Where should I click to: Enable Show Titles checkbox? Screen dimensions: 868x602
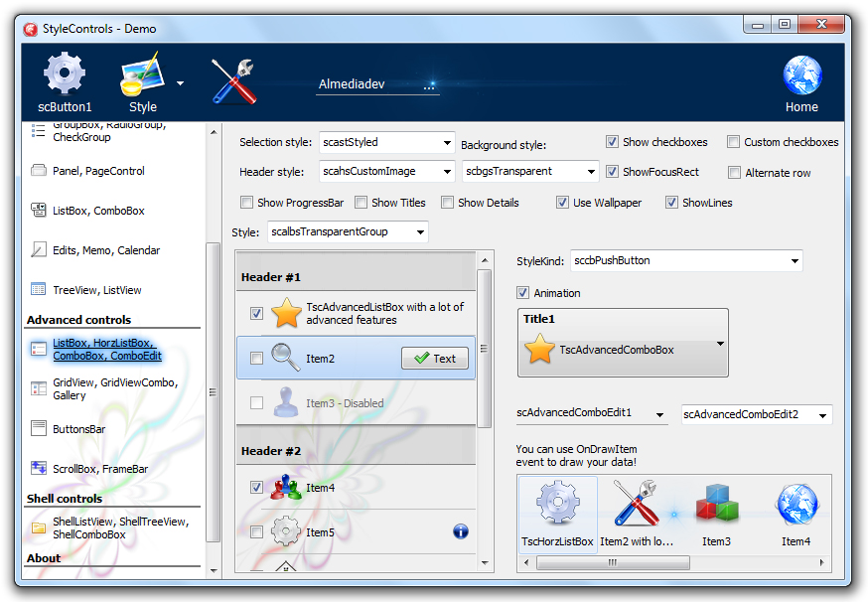click(x=361, y=202)
